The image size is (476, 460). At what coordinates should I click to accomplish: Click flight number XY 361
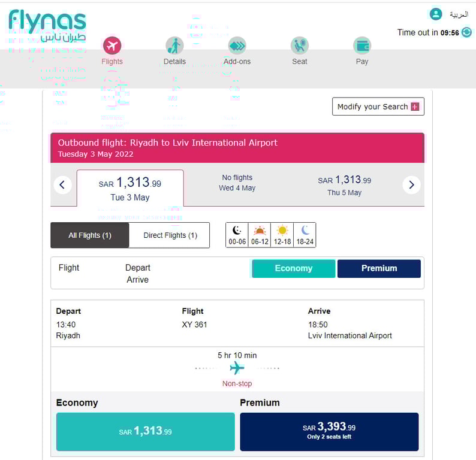[194, 325]
